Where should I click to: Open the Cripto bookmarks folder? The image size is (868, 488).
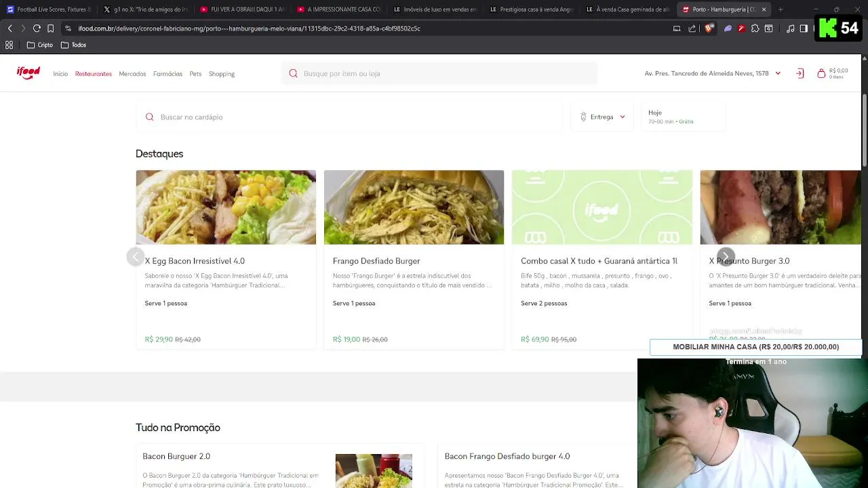coord(39,45)
